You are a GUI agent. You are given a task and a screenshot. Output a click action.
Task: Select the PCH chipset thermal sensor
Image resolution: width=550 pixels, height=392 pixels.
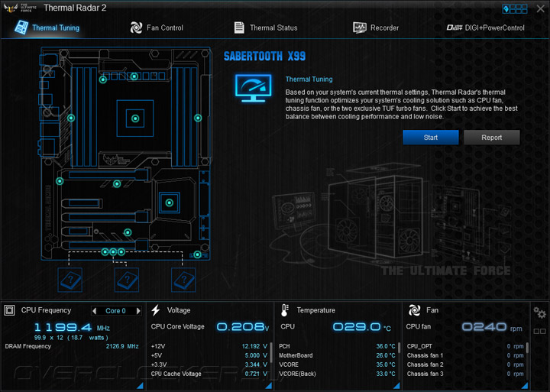tap(169, 202)
